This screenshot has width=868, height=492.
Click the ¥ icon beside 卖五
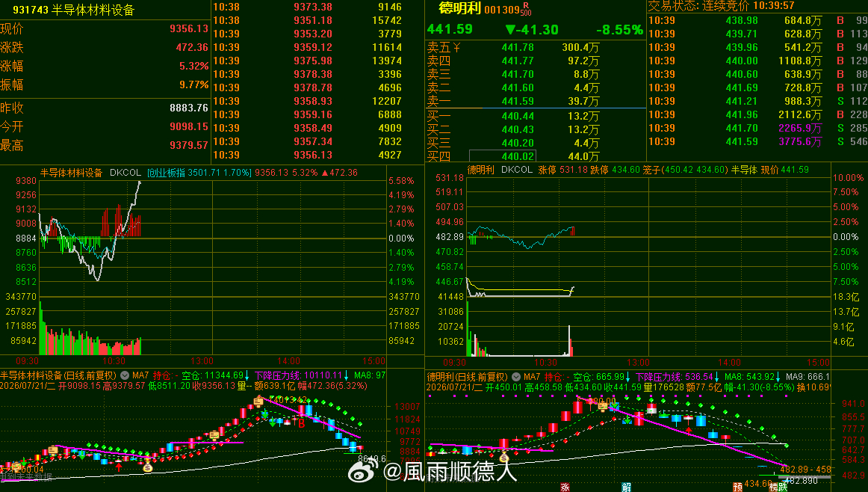(456, 48)
